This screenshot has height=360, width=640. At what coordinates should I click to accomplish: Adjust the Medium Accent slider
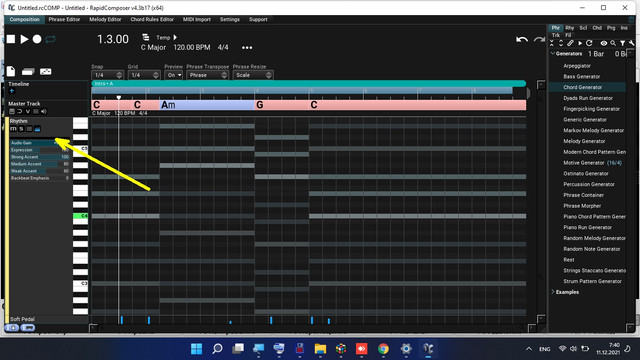tap(40, 164)
